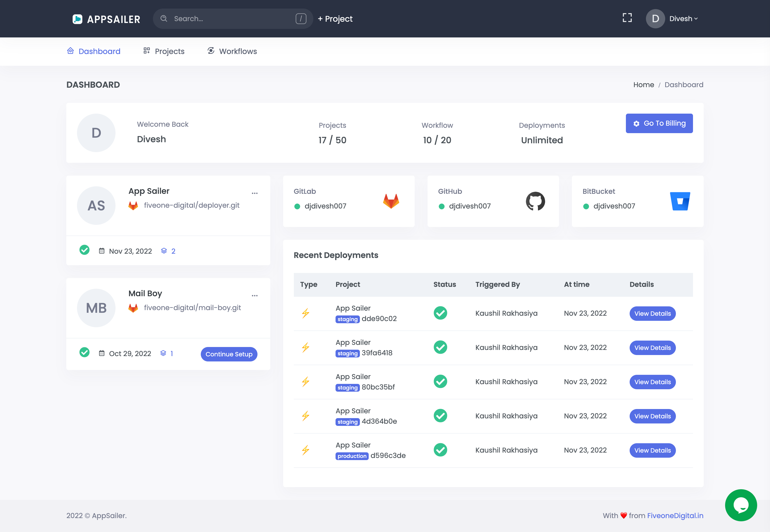Click GitLab icon beside fiveone-digital/deployer.git

tap(133, 206)
